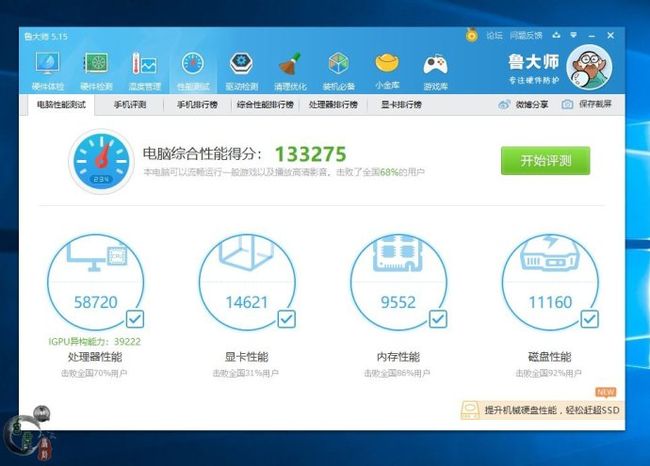
Task: Click the 显卡性能 label
Action: [247, 357]
